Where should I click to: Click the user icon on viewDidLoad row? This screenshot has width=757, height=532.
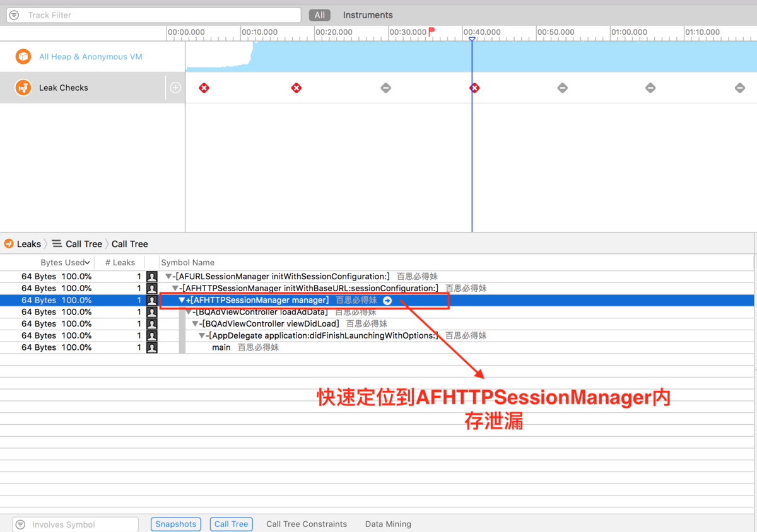(x=152, y=324)
